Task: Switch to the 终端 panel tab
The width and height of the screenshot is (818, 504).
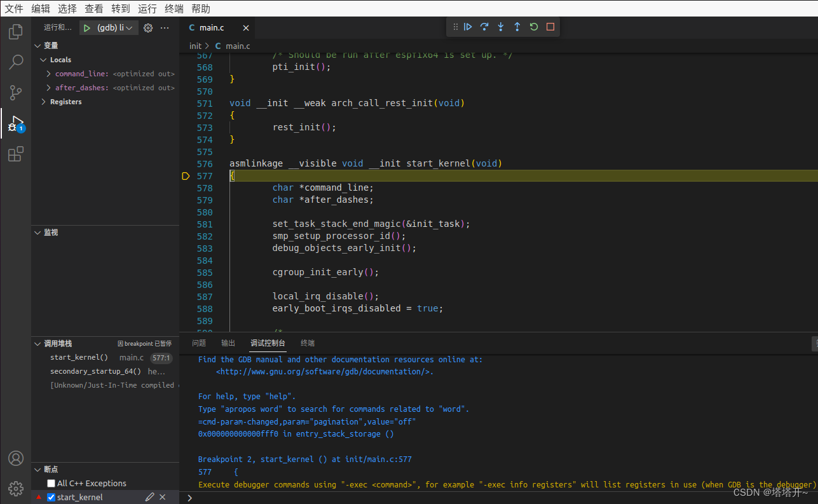Action: 307,343
